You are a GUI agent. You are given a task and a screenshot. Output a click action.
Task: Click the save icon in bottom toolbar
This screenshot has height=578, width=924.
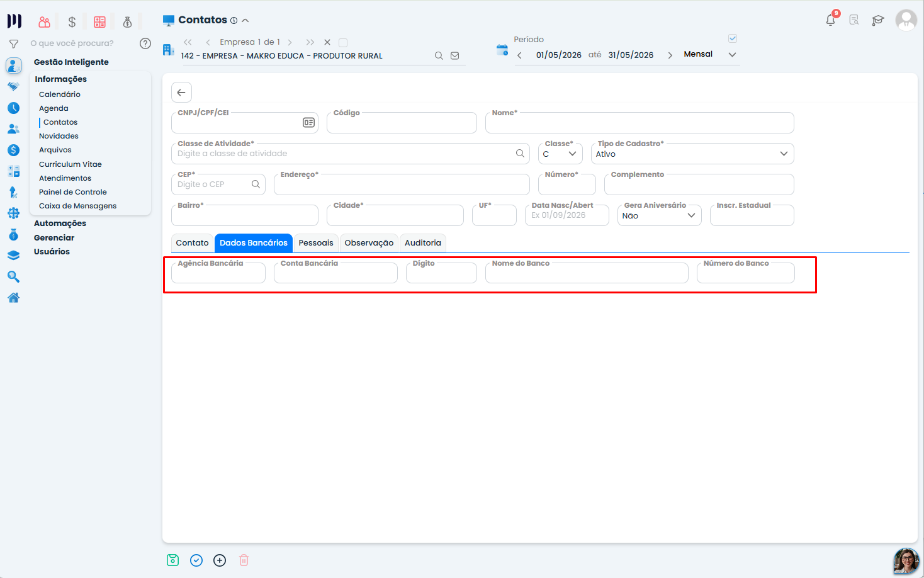pyautogui.click(x=173, y=560)
